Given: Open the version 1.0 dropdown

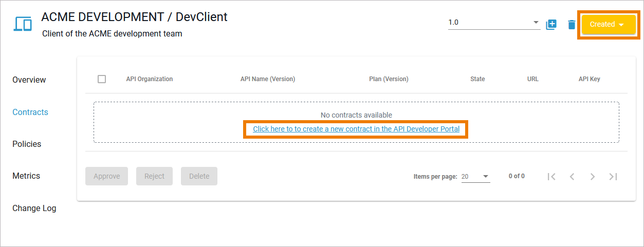Looking at the screenshot, I should click(493, 23).
